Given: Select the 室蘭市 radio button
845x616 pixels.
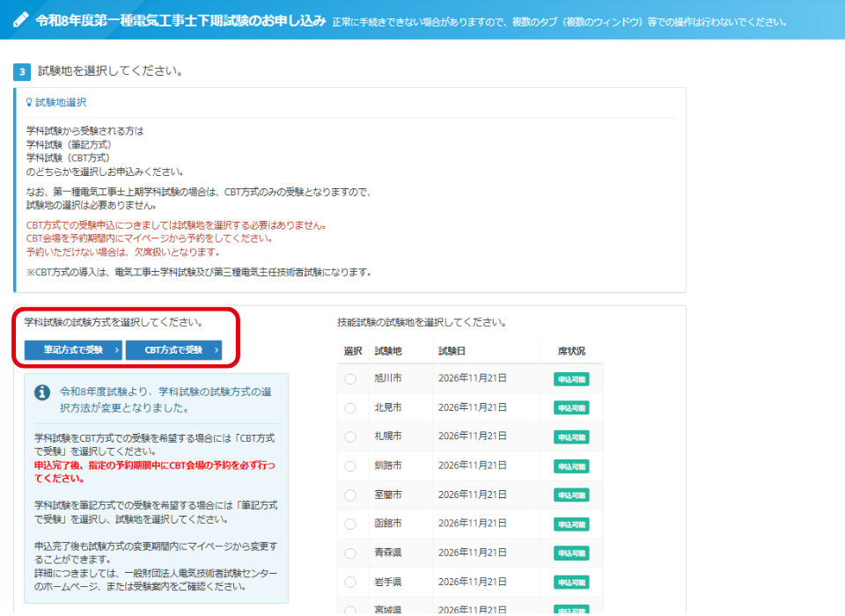Looking at the screenshot, I should pos(350,495).
